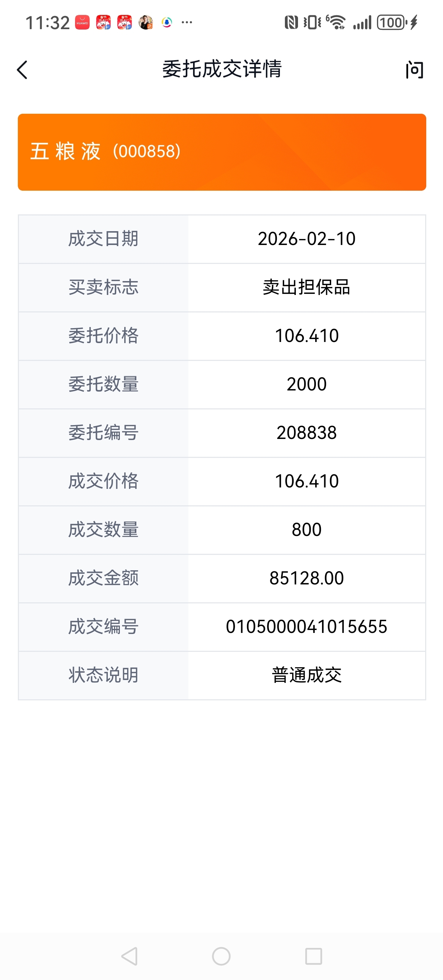Tap the back arrow icon
Image resolution: width=443 pixels, height=980 pixels.
pos(23,70)
